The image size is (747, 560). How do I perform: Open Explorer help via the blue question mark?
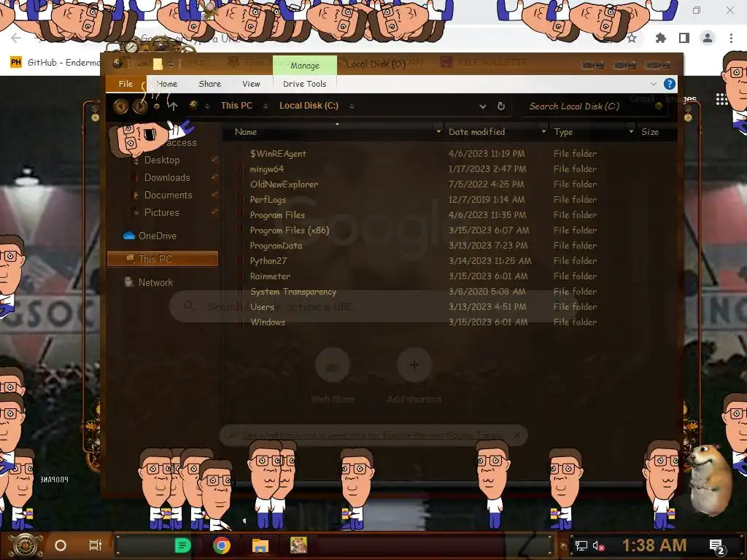click(x=670, y=85)
